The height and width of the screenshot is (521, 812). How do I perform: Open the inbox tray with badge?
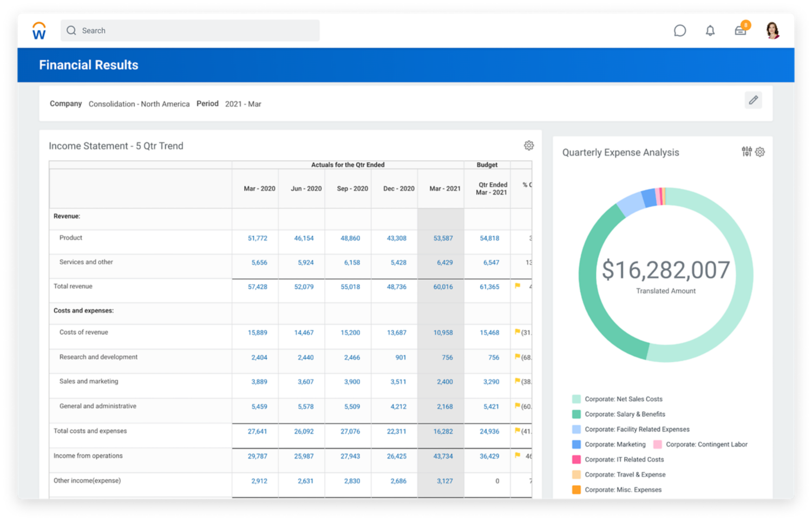[x=741, y=30]
